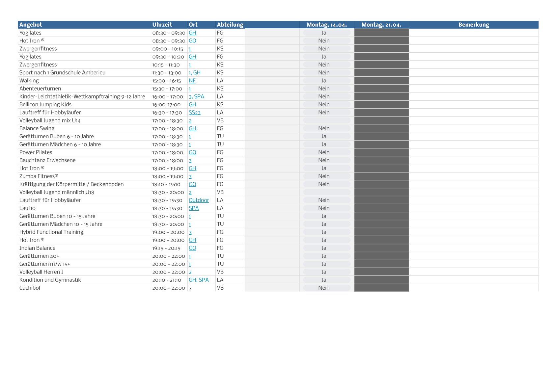Select the 'Cachibol' offer name
The image size is (555, 392).
tap(30, 288)
